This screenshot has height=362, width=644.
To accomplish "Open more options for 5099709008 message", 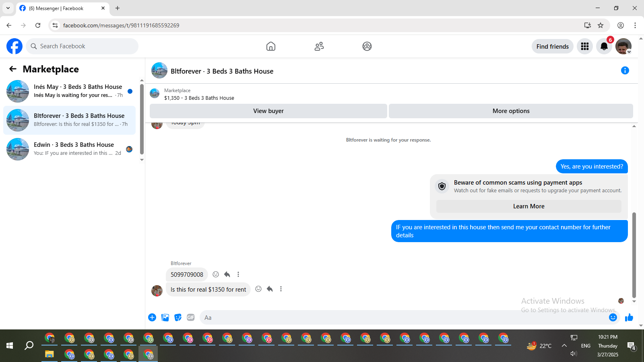I will (238, 274).
